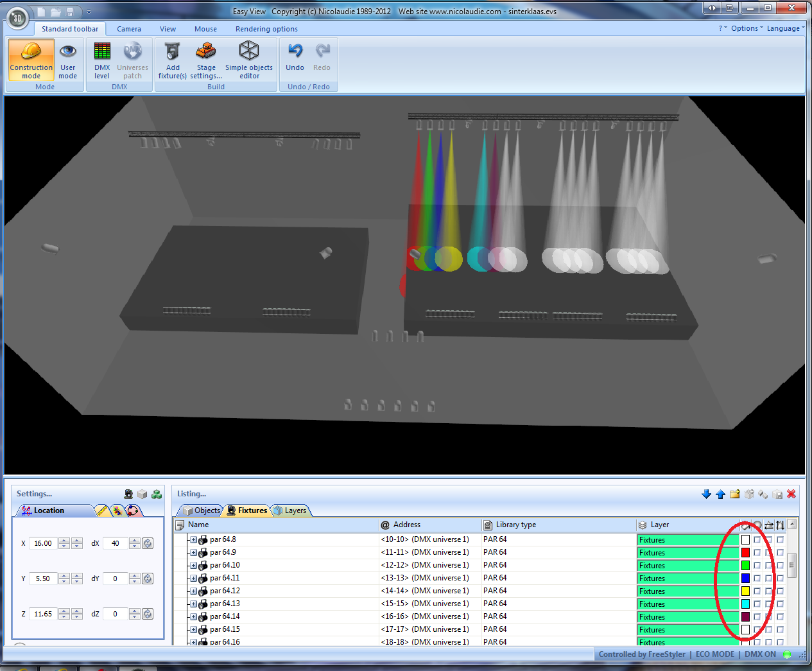Expand the par 64.12 fixture entry
Viewport: 812px width, 671px height.
(x=193, y=591)
